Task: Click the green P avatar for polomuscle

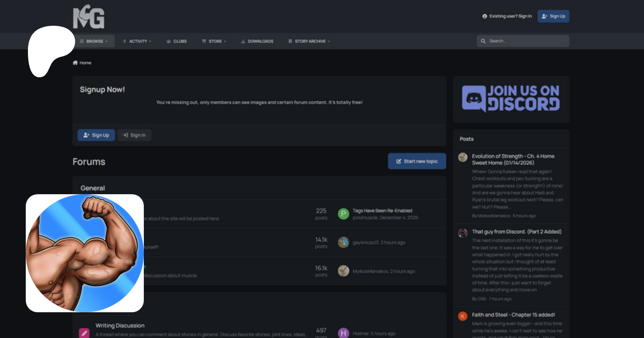Action: point(343,214)
